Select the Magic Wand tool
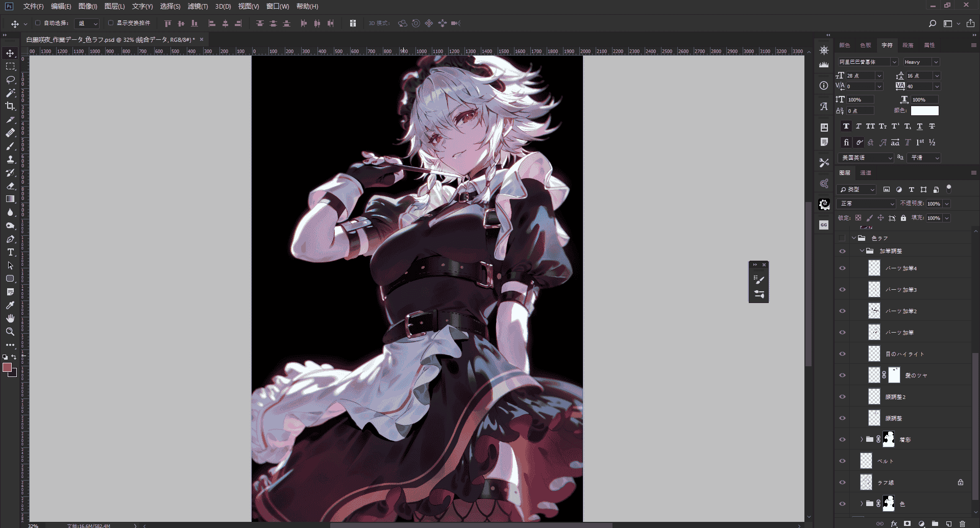The width and height of the screenshot is (980, 528). point(10,93)
